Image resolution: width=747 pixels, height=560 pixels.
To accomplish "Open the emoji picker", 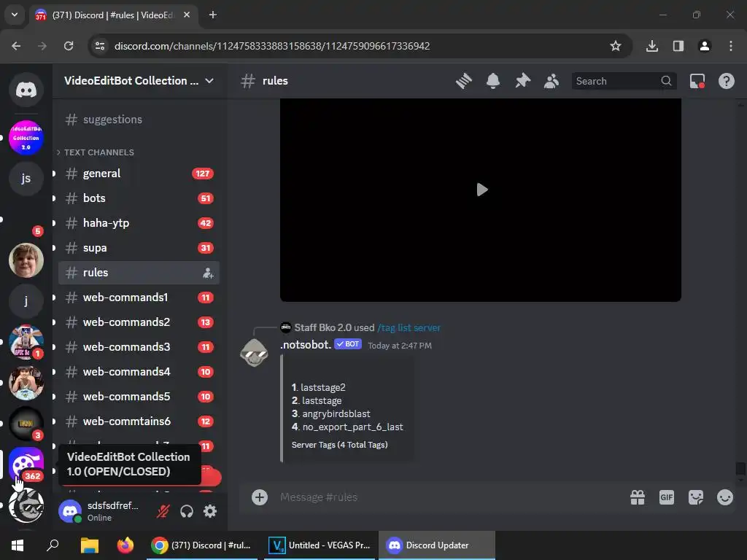I will pos(725,497).
